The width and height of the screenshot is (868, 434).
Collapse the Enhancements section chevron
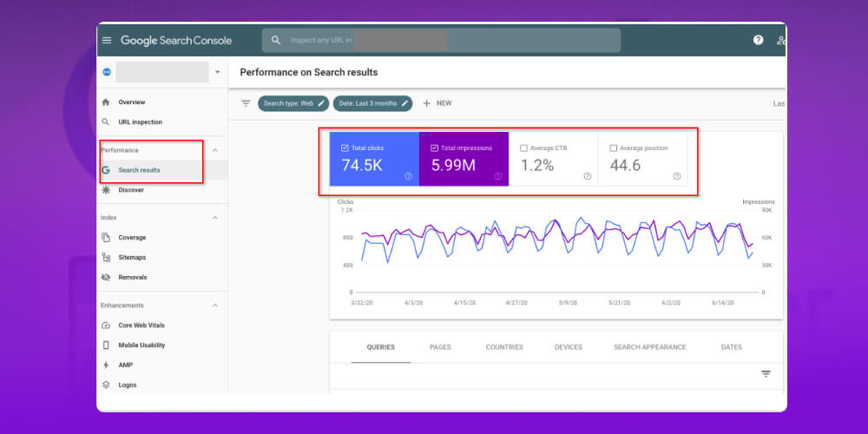[x=215, y=306]
